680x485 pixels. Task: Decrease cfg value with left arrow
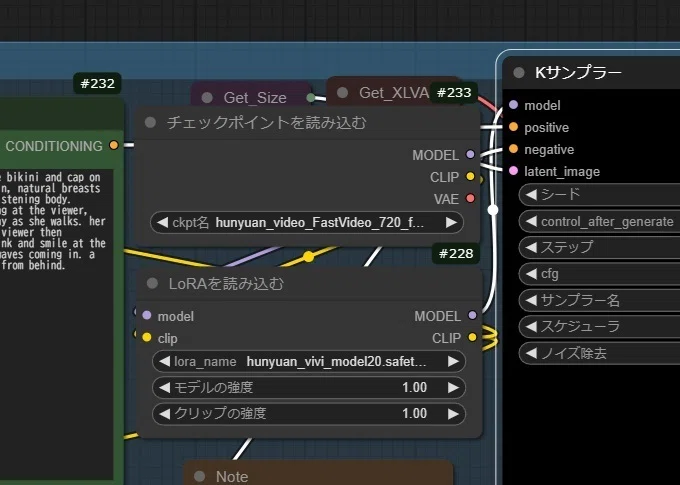tap(531, 274)
